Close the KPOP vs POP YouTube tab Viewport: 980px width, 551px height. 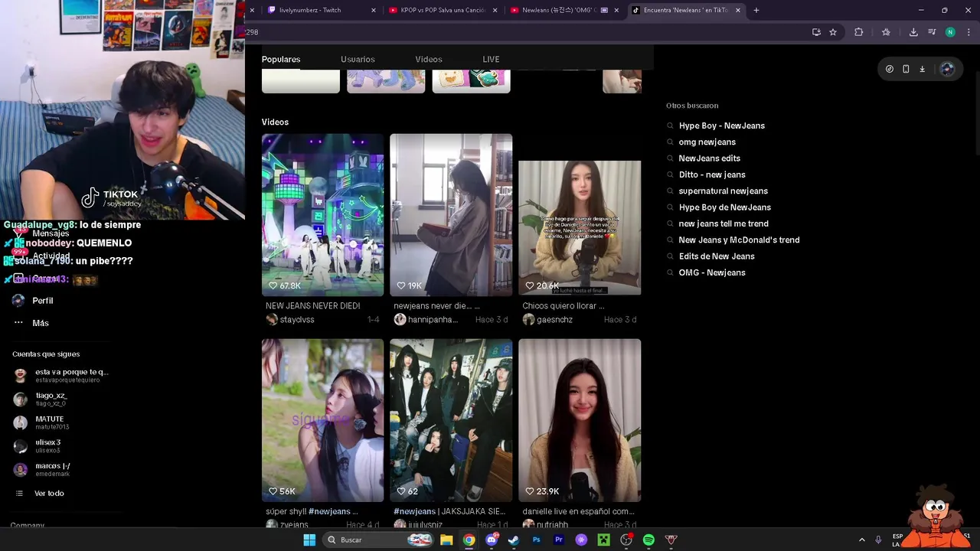(x=495, y=10)
